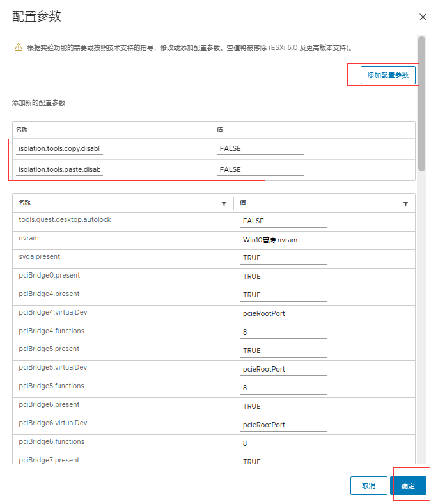Open the filter icon on 值 column
The height and width of the screenshot is (504, 438).
coord(405,204)
